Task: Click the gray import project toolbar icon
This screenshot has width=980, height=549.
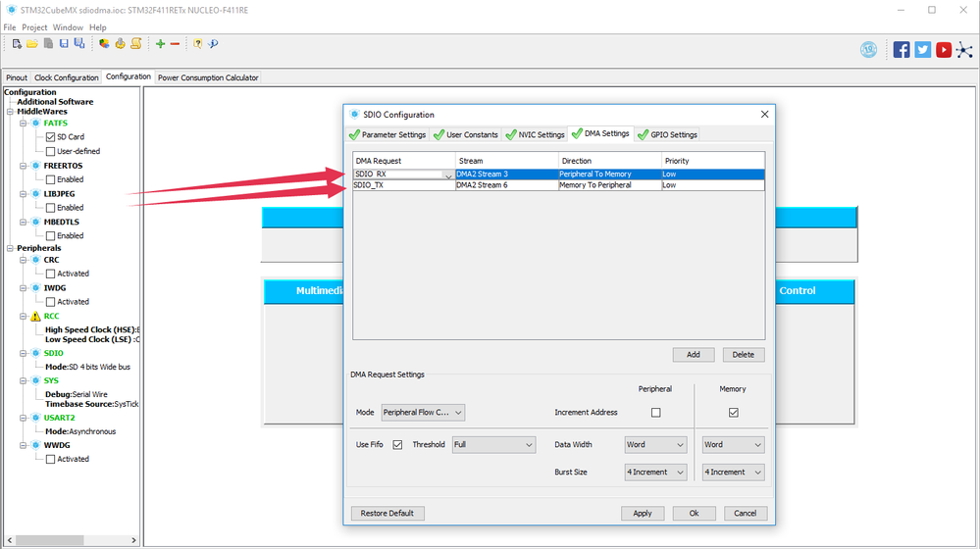Action: tap(48, 44)
